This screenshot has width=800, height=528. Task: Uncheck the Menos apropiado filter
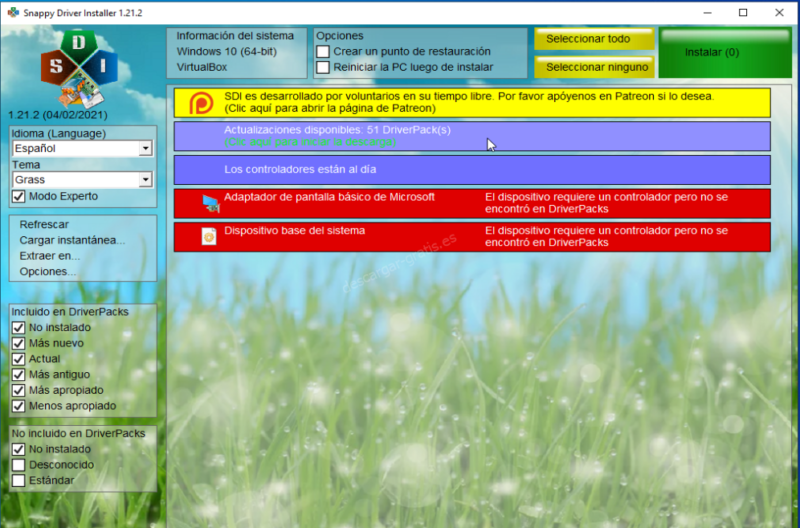[18, 406]
